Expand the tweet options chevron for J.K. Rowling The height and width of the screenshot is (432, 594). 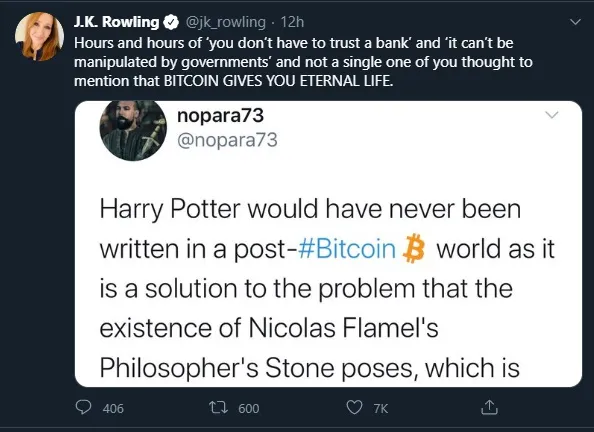[x=575, y=22]
